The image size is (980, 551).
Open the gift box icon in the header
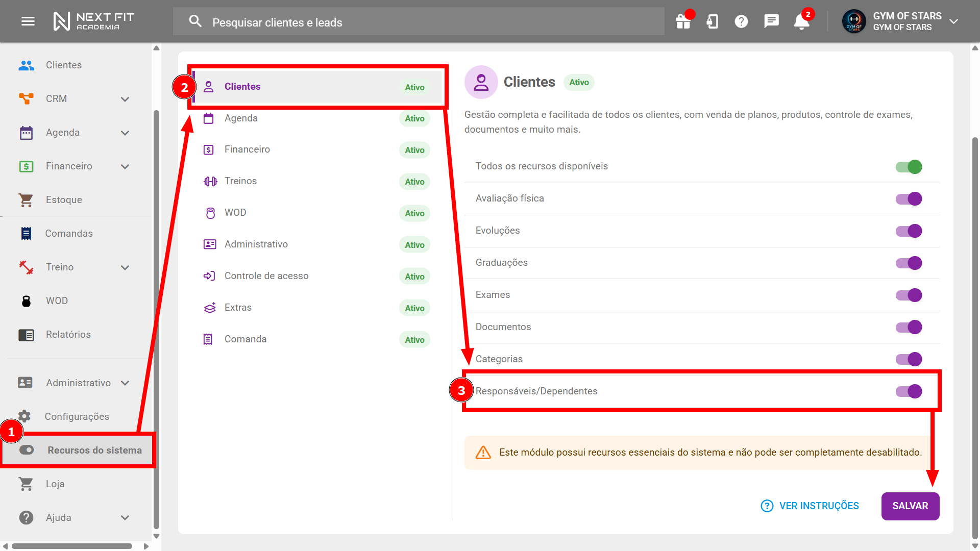(x=683, y=21)
